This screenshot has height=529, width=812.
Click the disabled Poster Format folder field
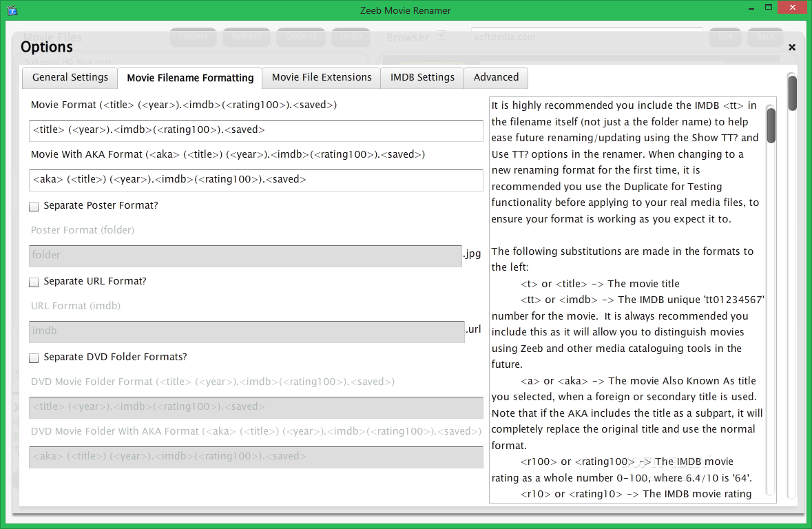(245, 256)
